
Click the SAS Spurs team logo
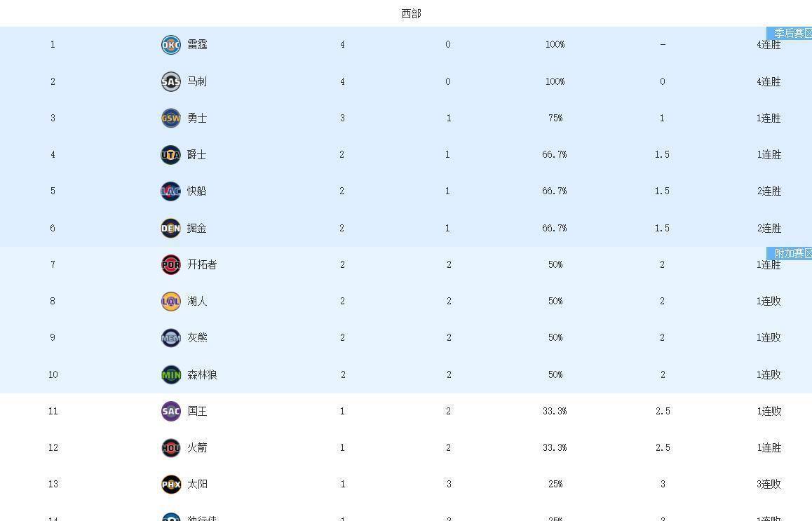(171, 81)
